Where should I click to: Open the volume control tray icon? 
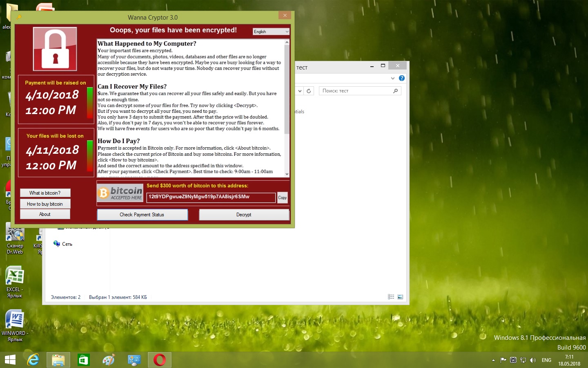[x=532, y=360]
